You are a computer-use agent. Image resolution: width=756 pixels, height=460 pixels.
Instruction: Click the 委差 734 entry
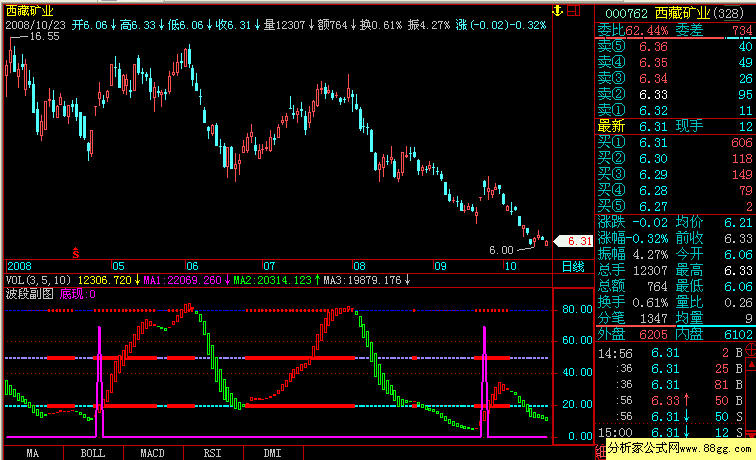pos(714,30)
